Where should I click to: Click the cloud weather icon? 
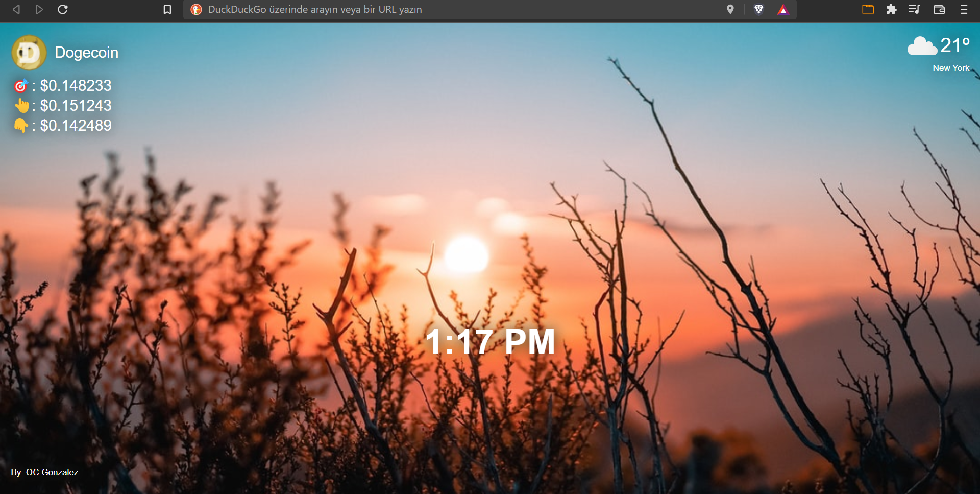click(922, 46)
